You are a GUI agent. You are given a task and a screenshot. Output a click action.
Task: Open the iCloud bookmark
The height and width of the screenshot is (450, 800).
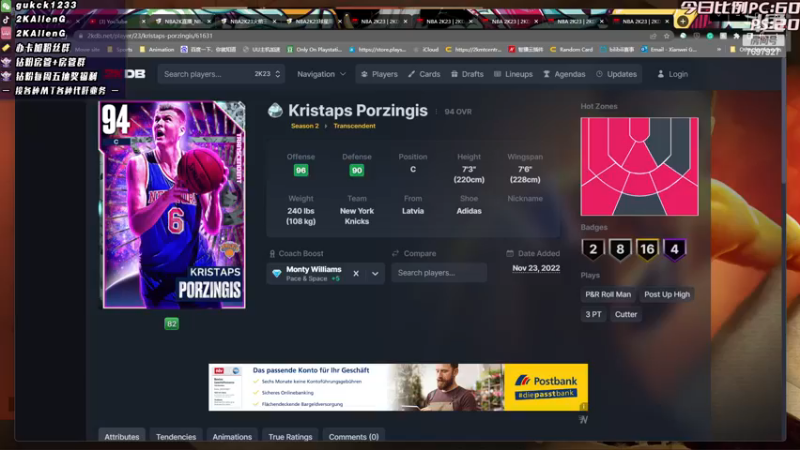coord(427,49)
